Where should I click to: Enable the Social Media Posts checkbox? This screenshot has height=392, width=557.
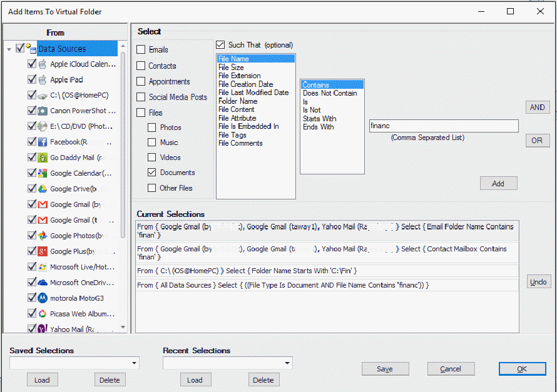[x=141, y=97]
